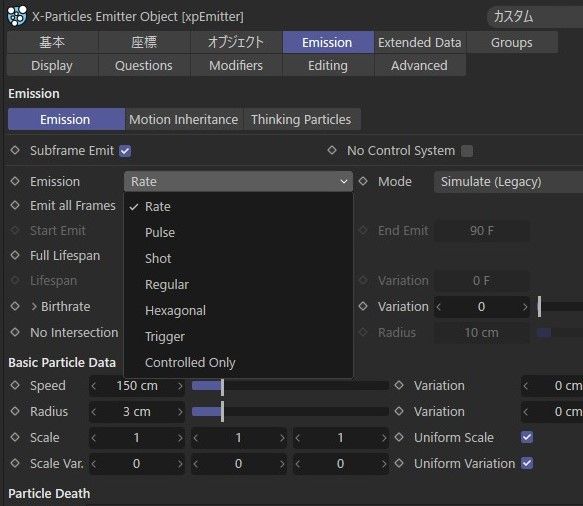Increase Birthrate Variation with right arrow
Image resolution: width=583 pixels, height=506 pixels.
pyautogui.click(x=525, y=307)
